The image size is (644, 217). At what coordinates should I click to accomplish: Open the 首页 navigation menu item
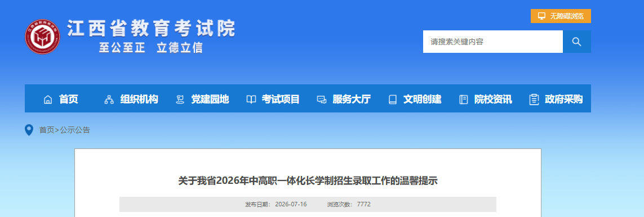69,99
